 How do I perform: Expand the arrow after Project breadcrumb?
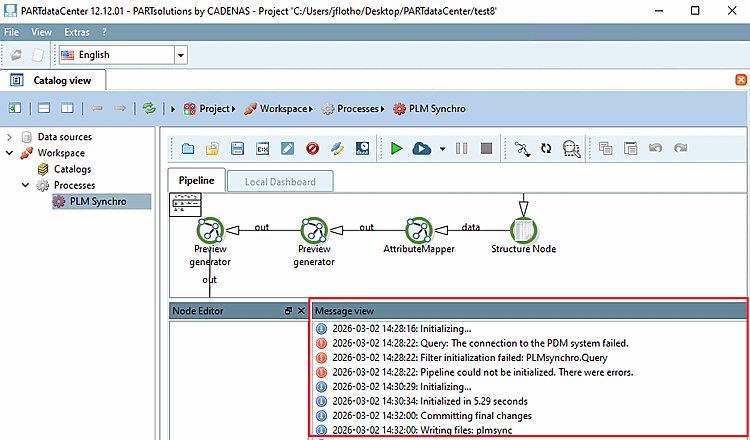click(x=233, y=109)
